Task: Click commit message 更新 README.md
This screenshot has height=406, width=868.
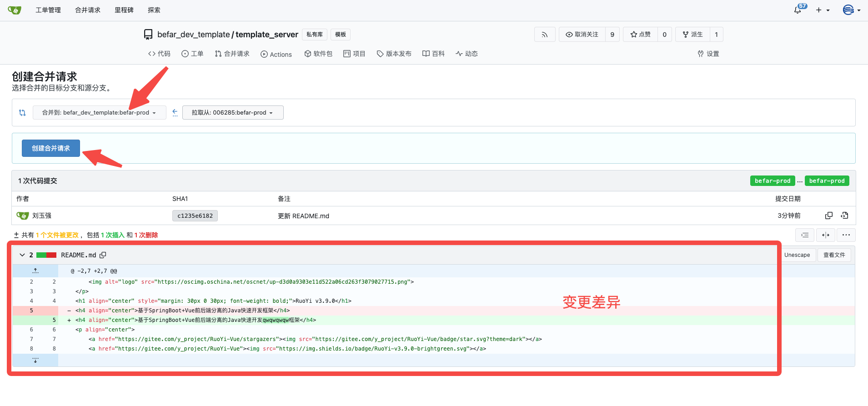Action: tap(303, 216)
